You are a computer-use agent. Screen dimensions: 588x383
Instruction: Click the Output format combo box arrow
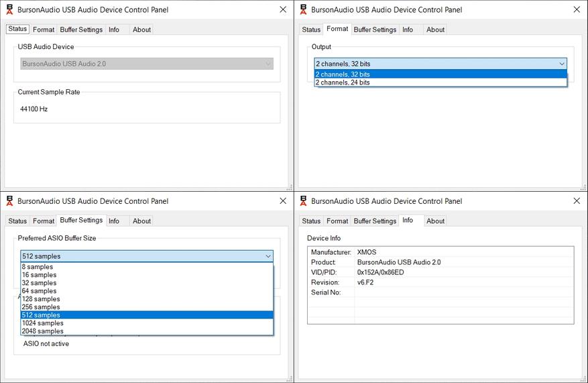562,64
